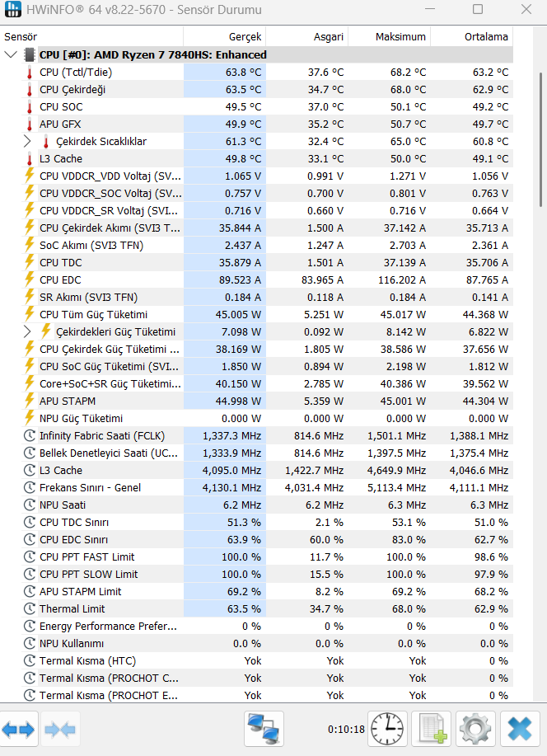Click lightning icon beside APU STAPM
The width and height of the screenshot is (547, 756).
30,401
